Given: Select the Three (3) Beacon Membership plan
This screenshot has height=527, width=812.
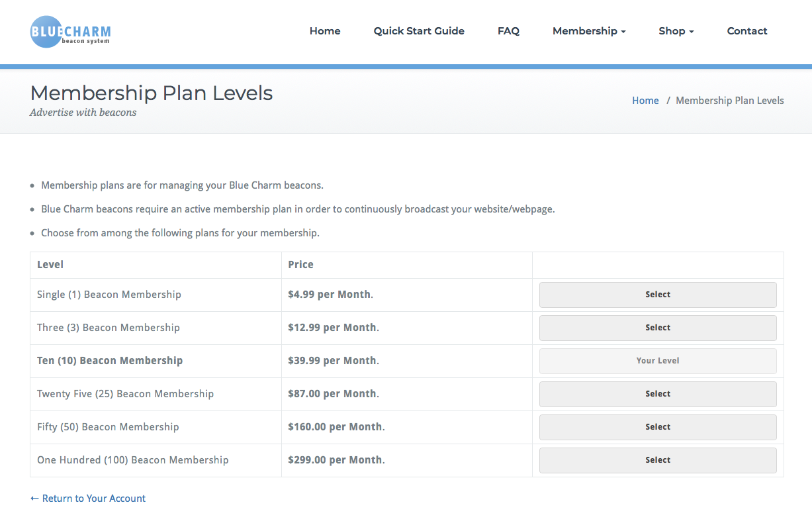Looking at the screenshot, I should click(x=658, y=328).
